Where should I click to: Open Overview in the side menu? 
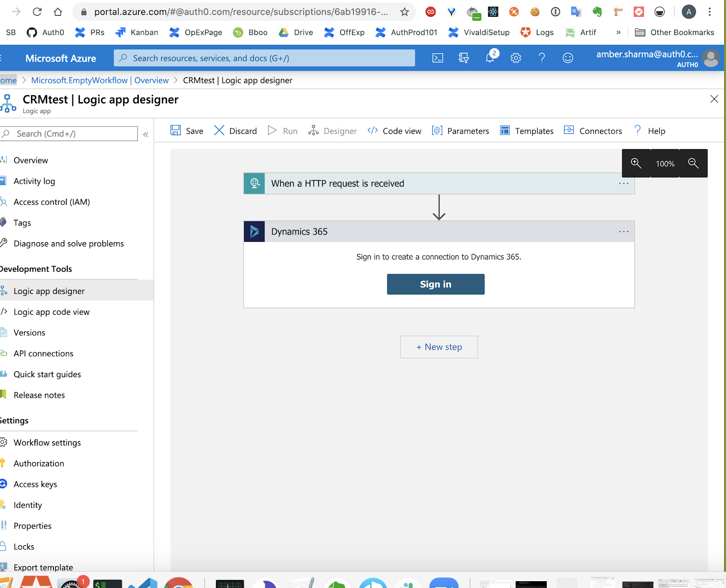30,160
